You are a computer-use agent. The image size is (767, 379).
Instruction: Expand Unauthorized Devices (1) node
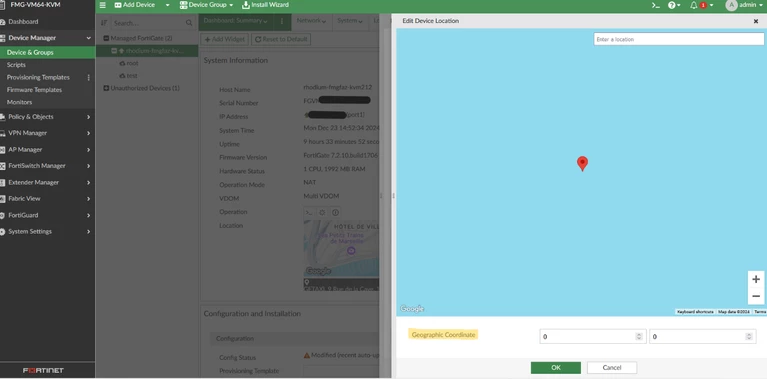[106, 89]
